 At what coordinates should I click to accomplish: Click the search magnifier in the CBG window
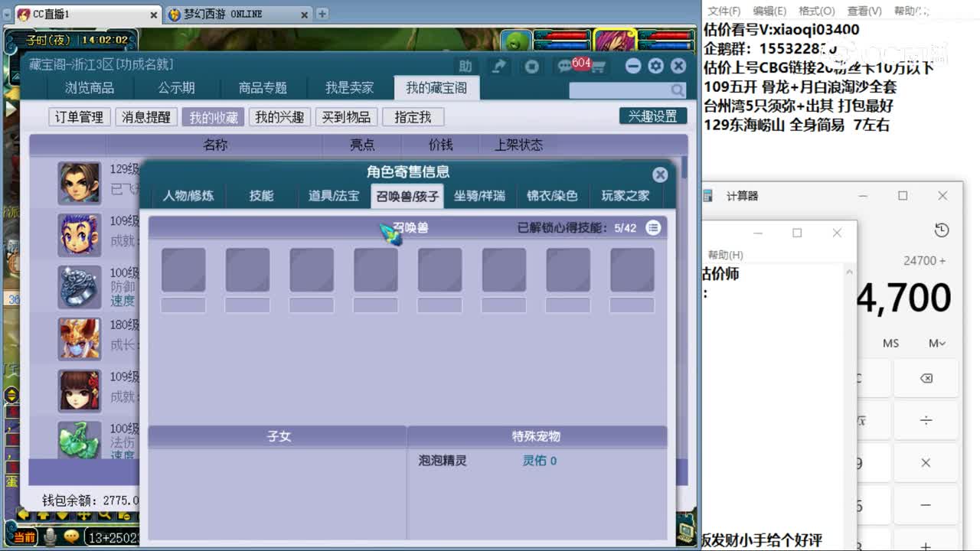tap(677, 90)
